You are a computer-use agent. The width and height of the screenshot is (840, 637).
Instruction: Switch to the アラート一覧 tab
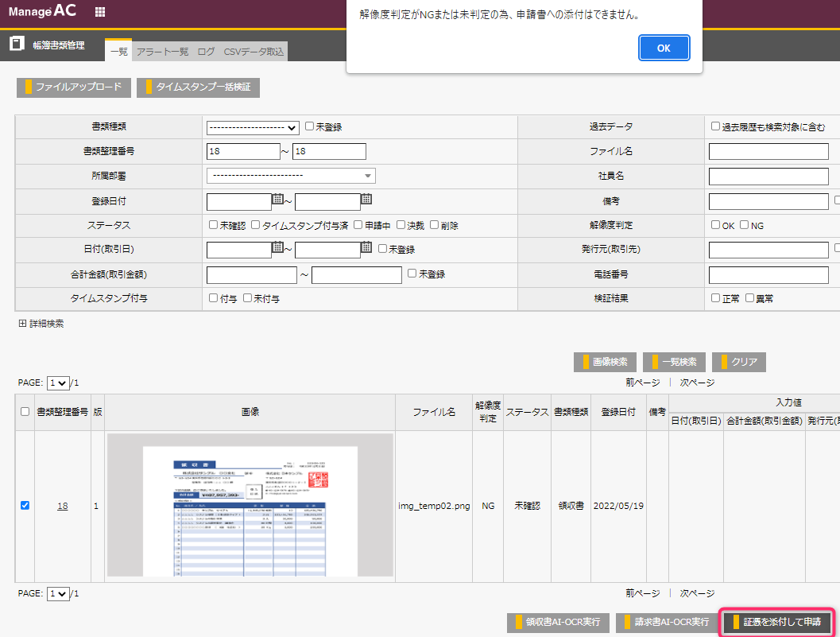(x=162, y=52)
